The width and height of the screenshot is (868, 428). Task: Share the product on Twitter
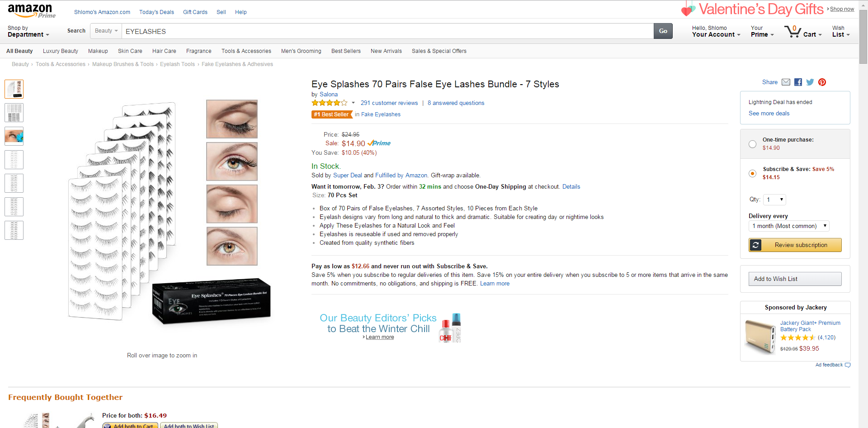tap(810, 82)
